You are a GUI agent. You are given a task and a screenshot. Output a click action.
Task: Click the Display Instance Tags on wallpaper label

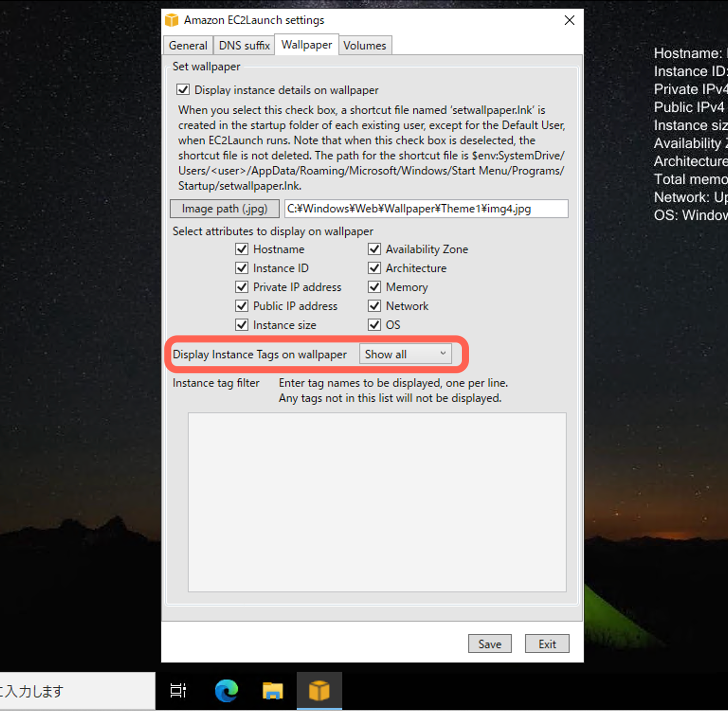pos(260,355)
